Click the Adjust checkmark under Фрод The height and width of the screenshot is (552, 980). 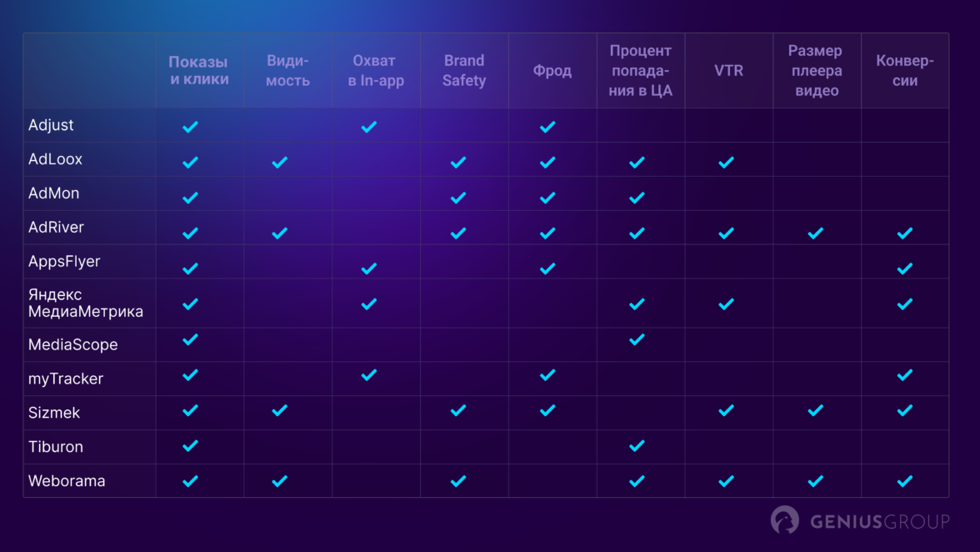[547, 127]
